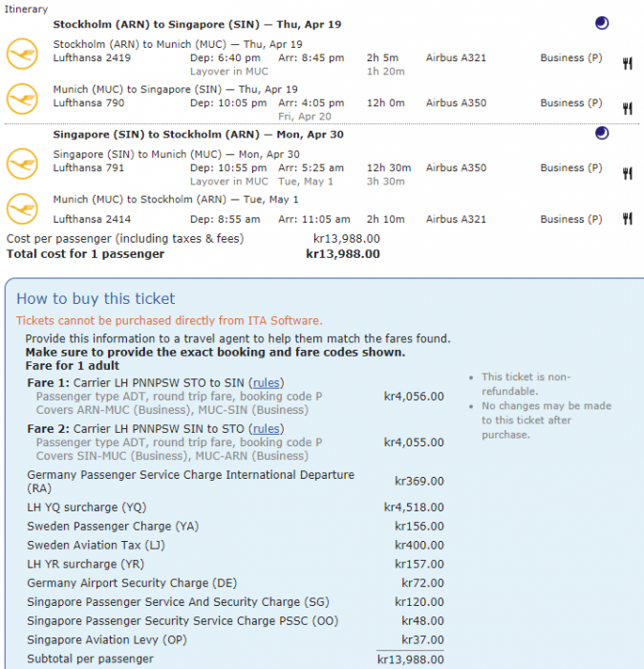Click Business (P) on Lufthansa 2414 row
644x669 pixels.
pyautogui.click(x=570, y=219)
